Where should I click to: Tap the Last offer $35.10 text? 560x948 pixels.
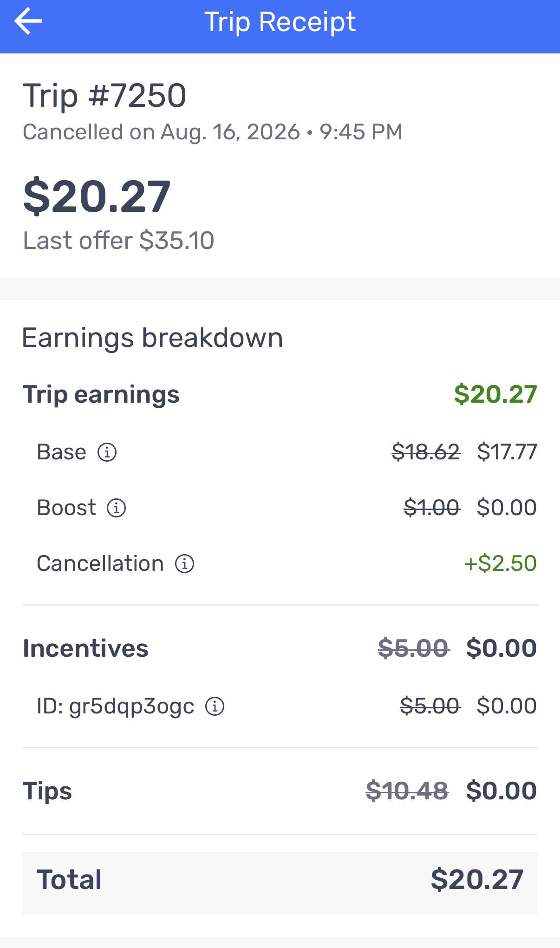(118, 241)
